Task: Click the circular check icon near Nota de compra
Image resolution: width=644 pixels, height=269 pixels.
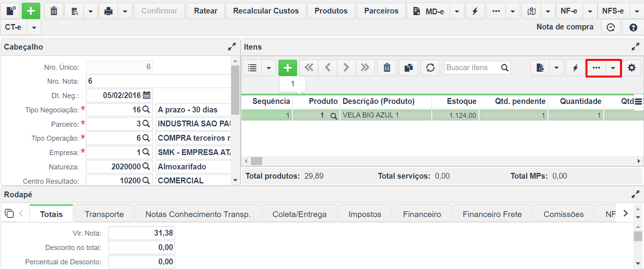Action: 611,28
